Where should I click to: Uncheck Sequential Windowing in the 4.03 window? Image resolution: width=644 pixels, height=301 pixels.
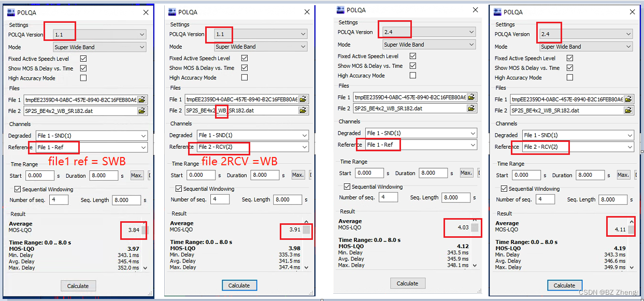point(347,187)
